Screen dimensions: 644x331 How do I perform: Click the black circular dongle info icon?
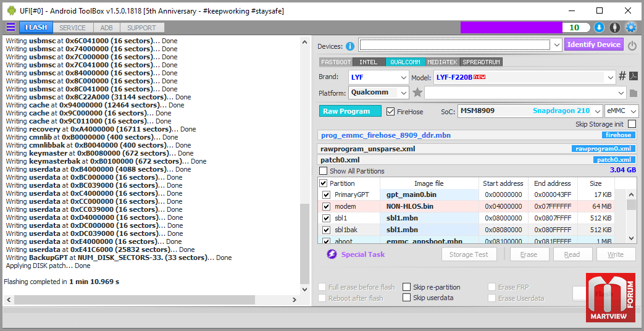pyautogui.click(x=614, y=28)
